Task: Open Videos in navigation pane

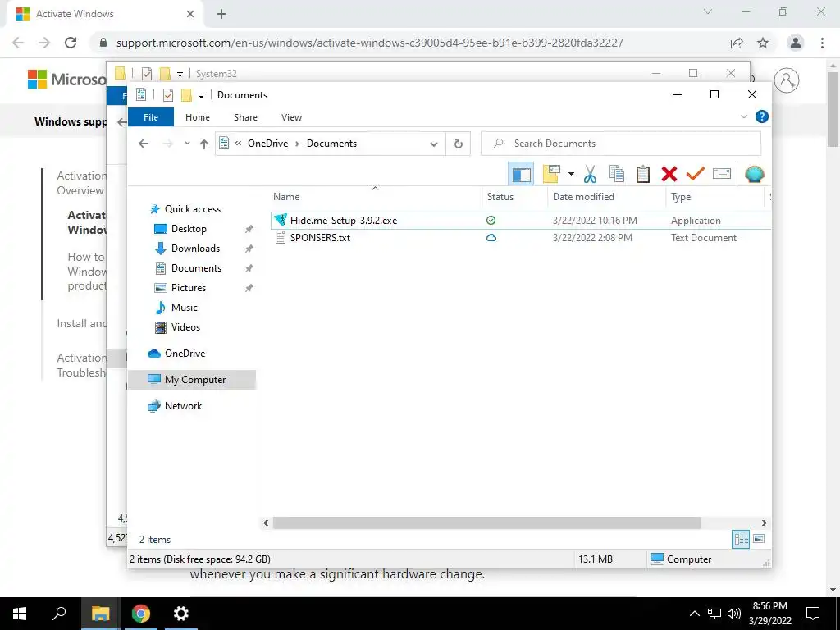Action: coord(185,327)
